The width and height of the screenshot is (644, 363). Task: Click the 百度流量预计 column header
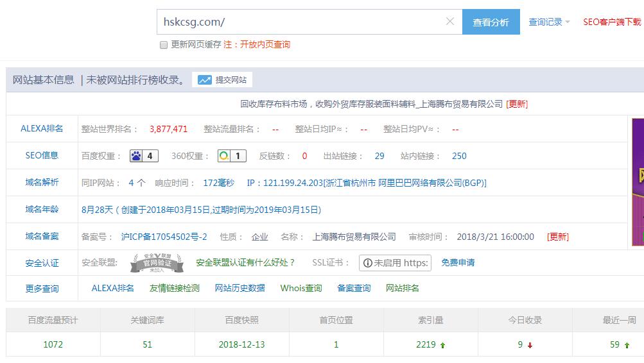[53, 320]
